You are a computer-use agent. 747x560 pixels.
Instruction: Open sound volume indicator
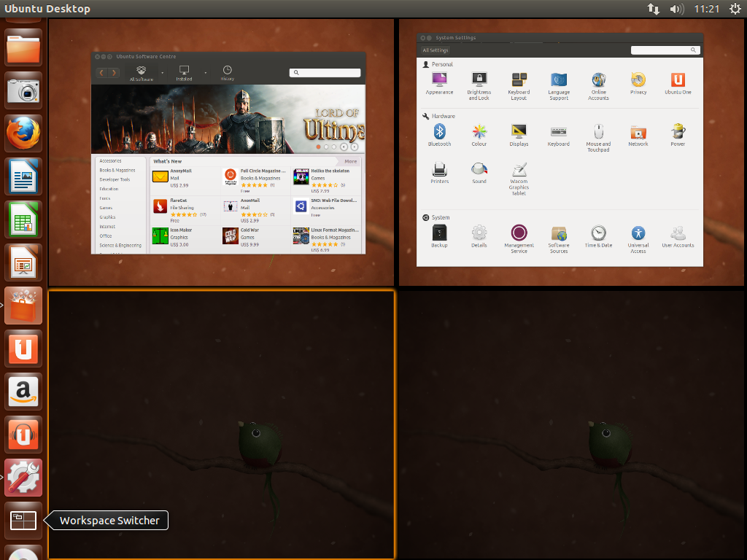point(676,9)
